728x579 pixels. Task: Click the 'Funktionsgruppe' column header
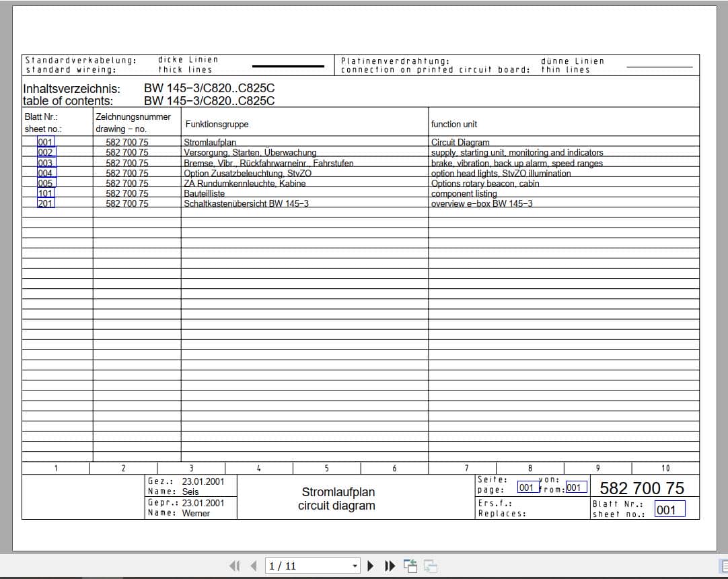pos(217,124)
